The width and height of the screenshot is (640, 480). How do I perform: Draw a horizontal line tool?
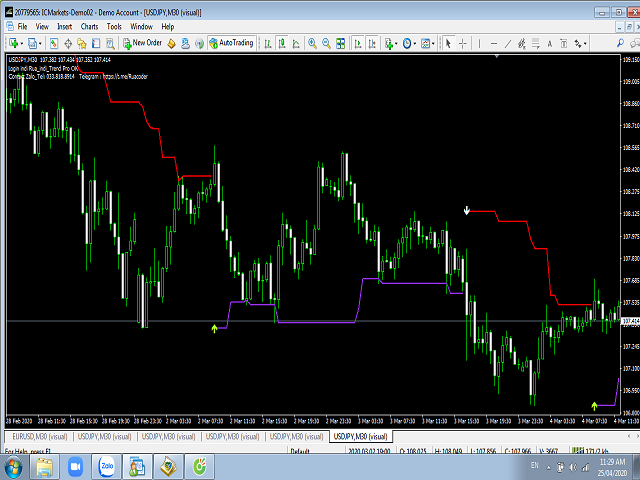[493, 43]
